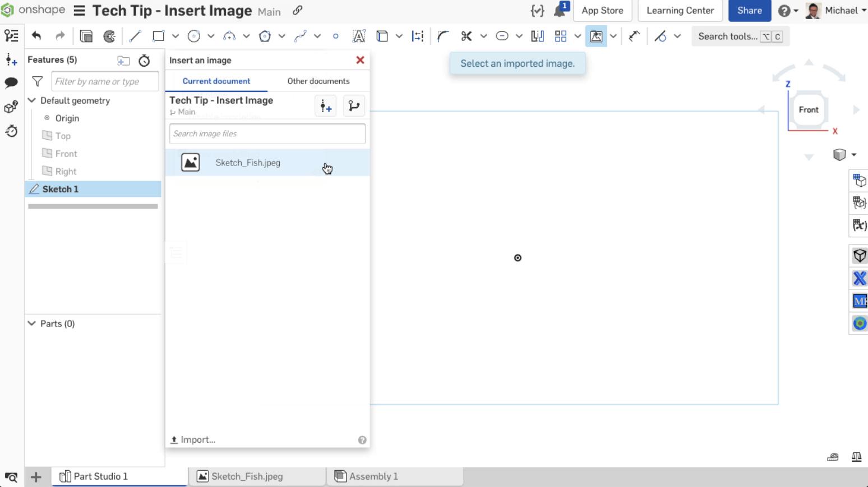
Task: Click the highlighted Insert image tool
Action: [x=596, y=36]
